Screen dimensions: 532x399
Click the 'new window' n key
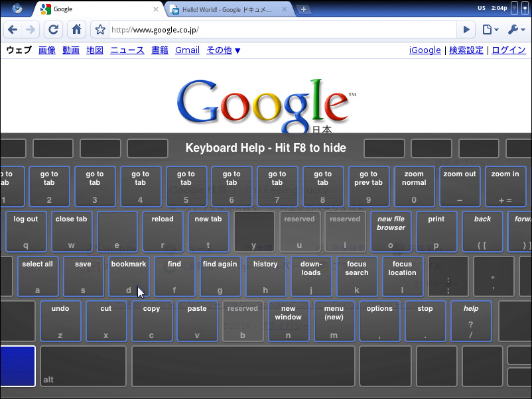[289, 321]
